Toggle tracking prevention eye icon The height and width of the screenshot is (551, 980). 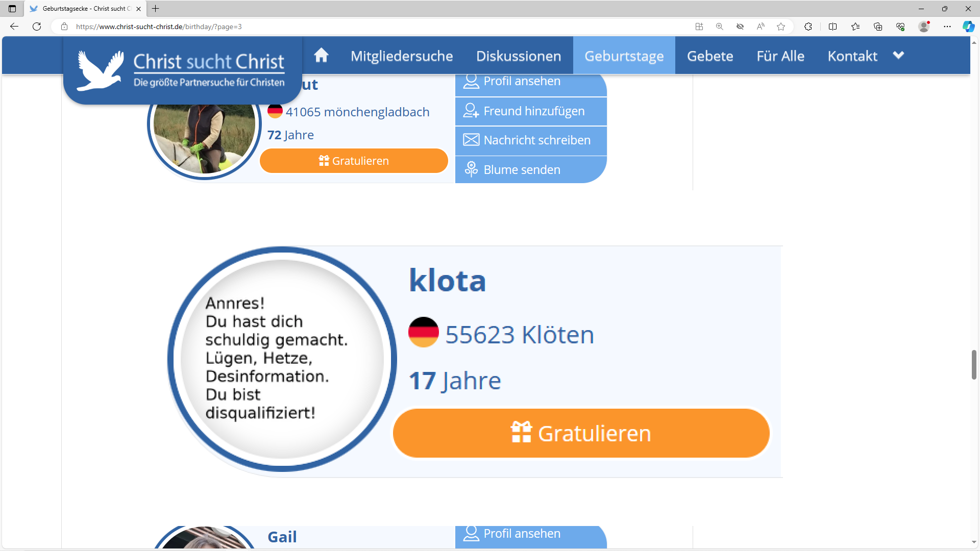[x=740, y=27]
